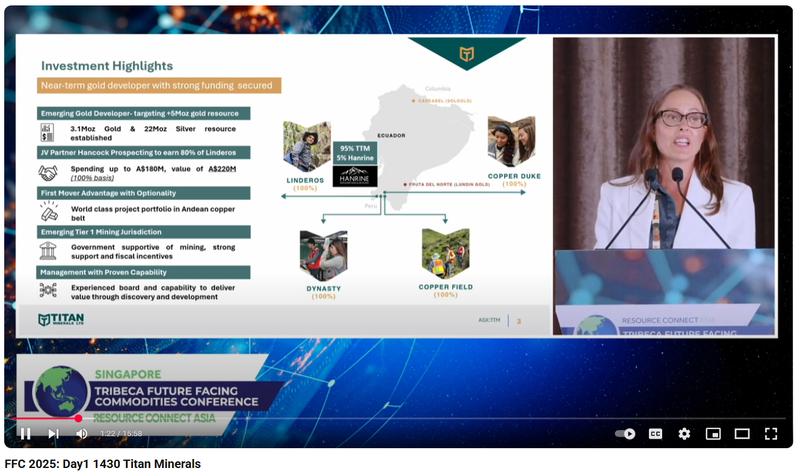
Task: Pause the video playback
Action: [25, 434]
